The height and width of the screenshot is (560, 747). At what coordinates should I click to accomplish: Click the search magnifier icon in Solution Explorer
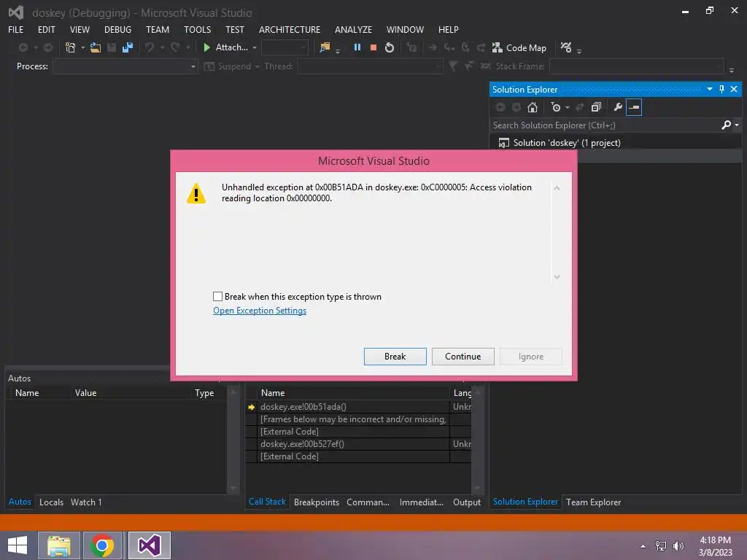(726, 125)
